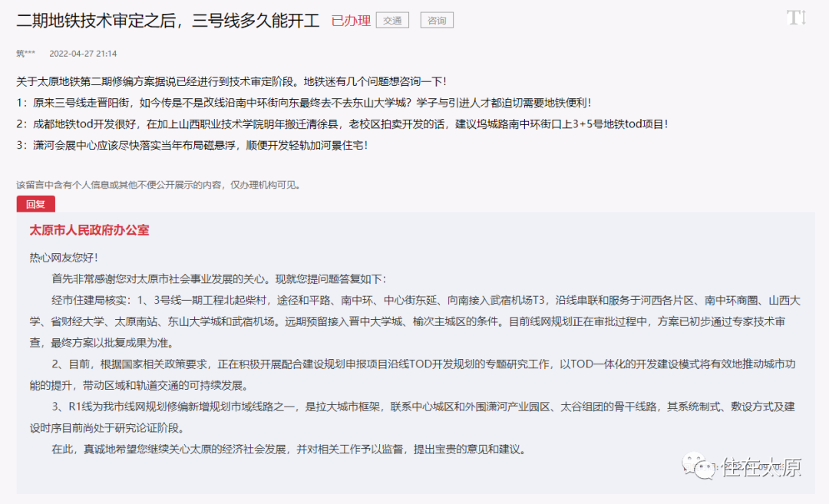Click question 2 about 成都地铁tod开发
Image resolution: width=829 pixels, height=504 pixels.
342,124
